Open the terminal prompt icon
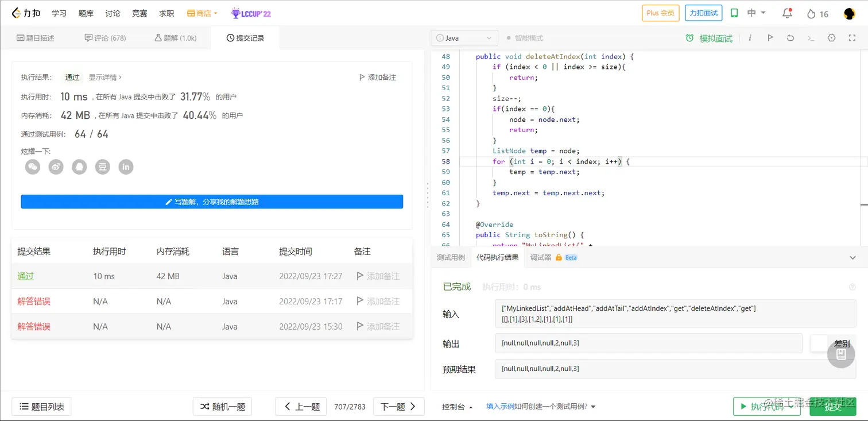 point(811,38)
